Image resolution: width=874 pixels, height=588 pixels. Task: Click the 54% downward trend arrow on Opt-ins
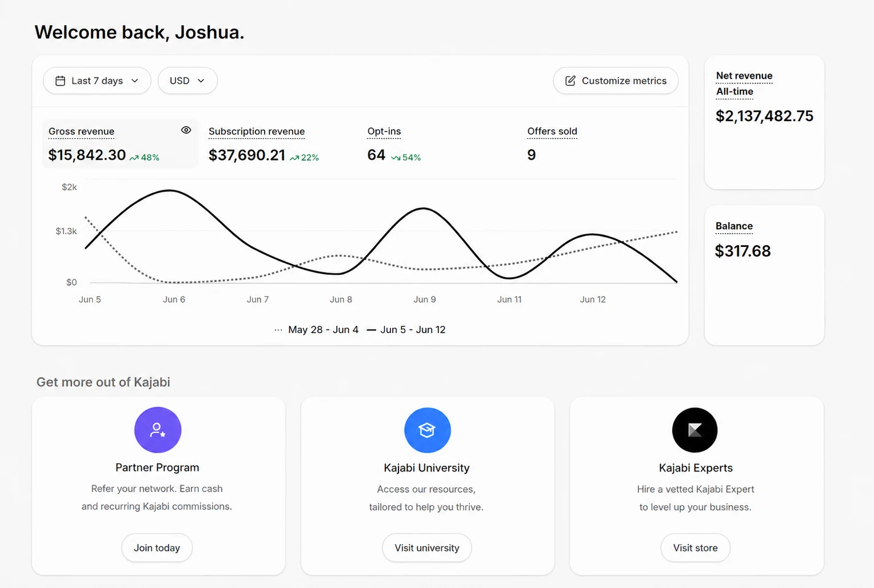tap(396, 158)
